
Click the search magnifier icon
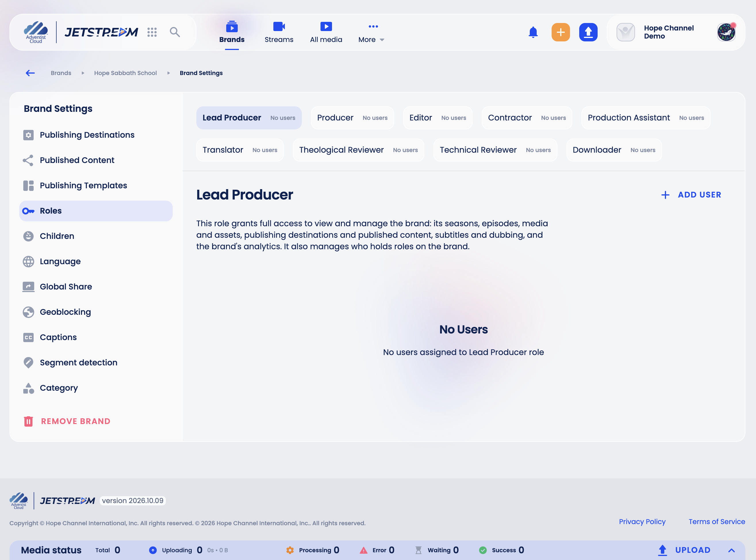point(175,32)
